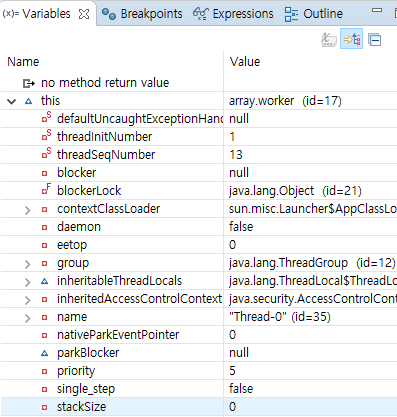Click private field icon of group
This screenshot has width=397, height=417.
[x=44, y=263]
